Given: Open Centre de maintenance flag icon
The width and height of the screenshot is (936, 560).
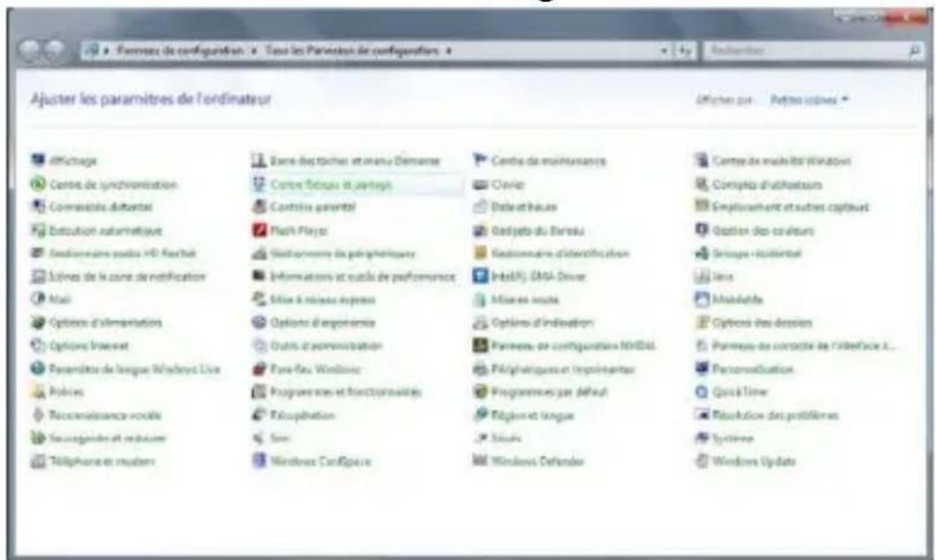Looking at the screenshot, I should [x=480, y=161].
